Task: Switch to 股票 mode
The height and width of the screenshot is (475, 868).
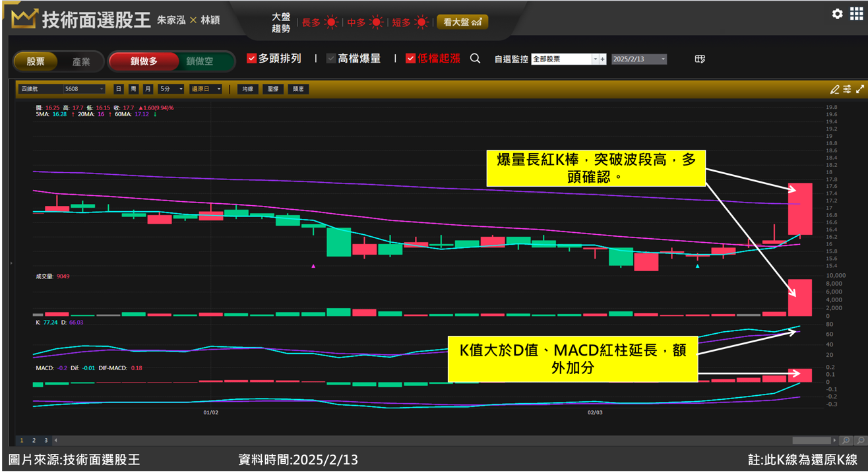Action: 36,61
